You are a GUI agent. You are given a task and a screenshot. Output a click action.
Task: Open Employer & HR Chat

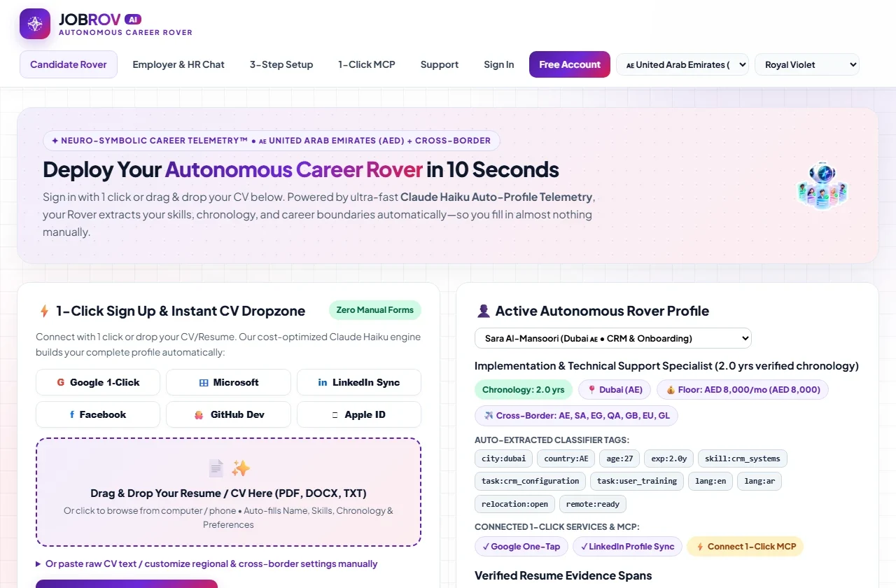point(178,64)
